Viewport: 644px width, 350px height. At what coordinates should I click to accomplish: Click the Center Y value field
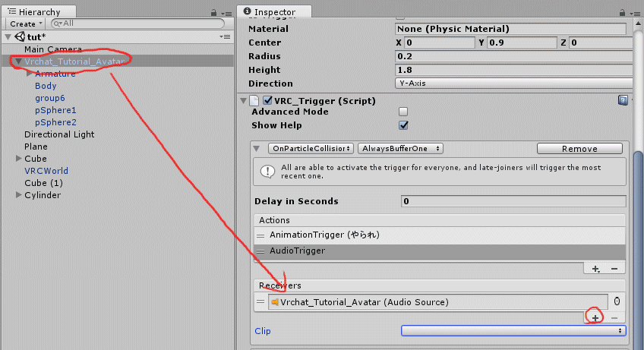point(522,43)
